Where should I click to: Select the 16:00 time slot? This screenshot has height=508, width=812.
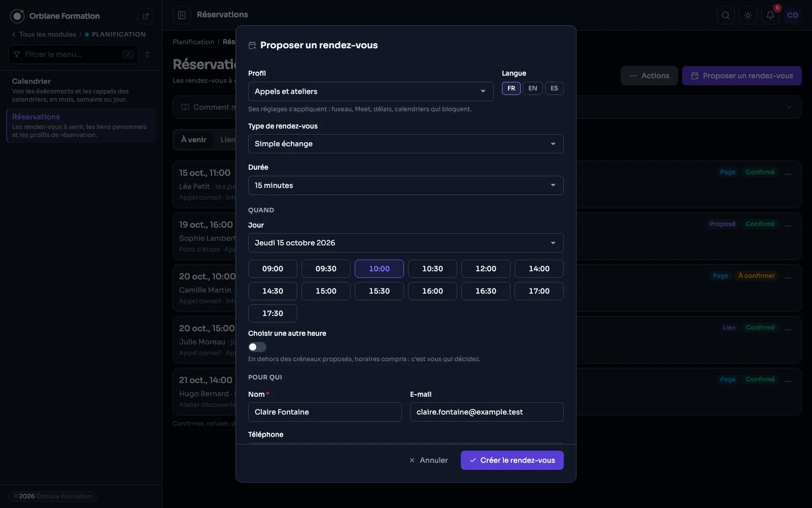point(432,291)
